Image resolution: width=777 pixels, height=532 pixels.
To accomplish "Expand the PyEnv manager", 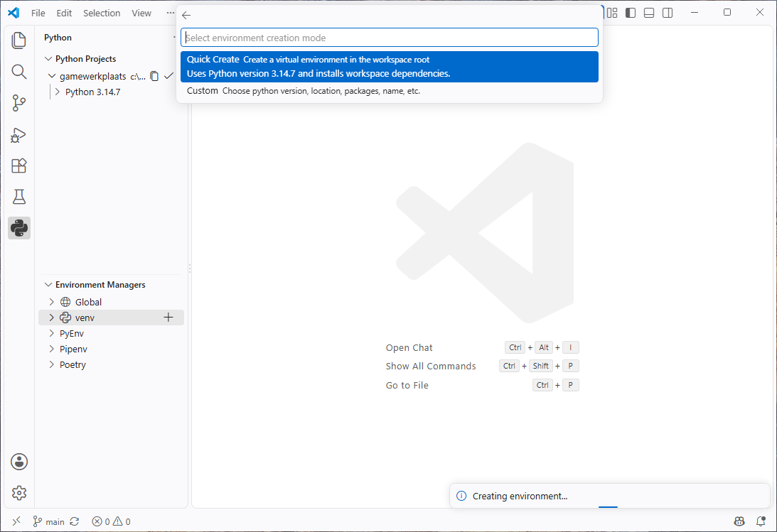I will [x=51, y=334].
